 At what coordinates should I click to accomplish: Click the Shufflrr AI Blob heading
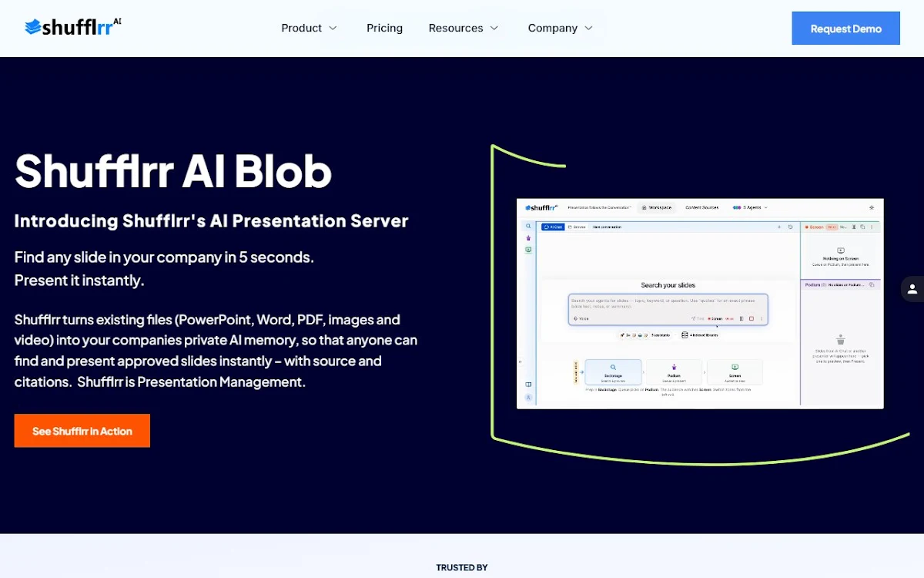click(173, 170)
